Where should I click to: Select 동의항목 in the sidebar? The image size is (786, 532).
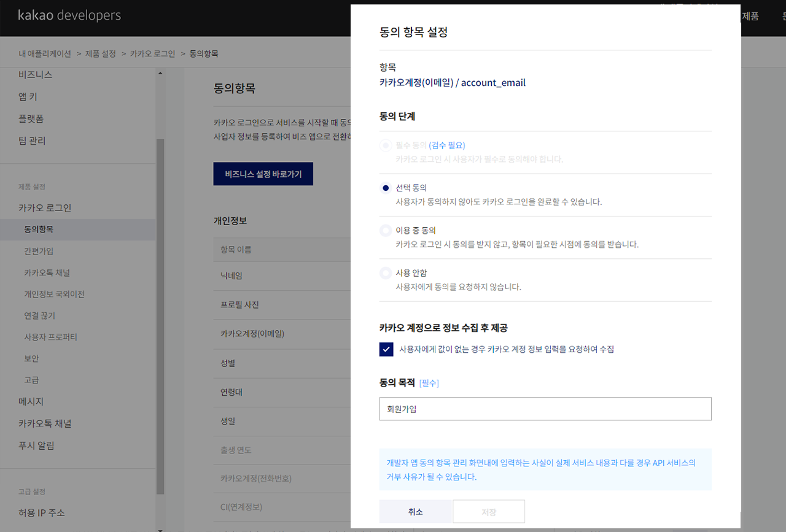point(78,229)
